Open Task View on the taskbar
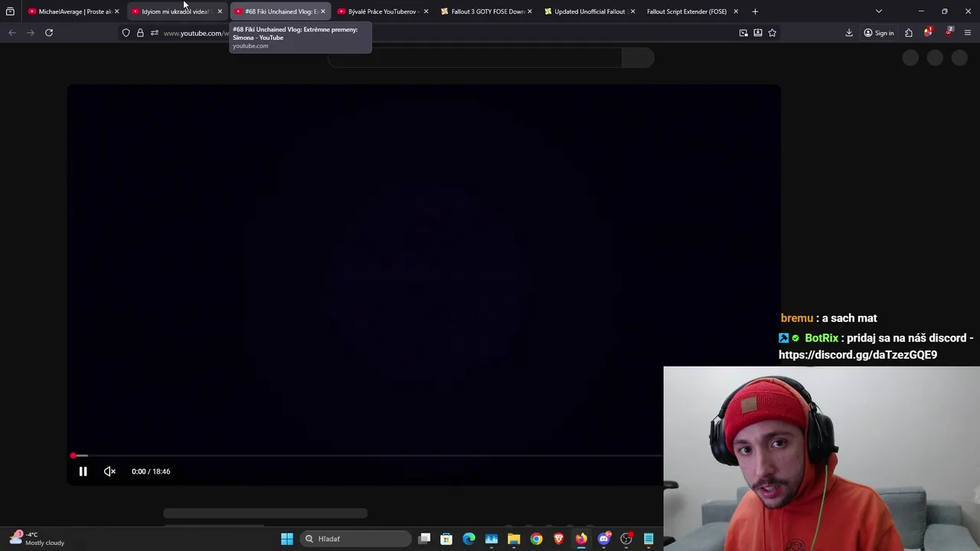This screenshot has height=551, width=980. (x=425, y=539)
